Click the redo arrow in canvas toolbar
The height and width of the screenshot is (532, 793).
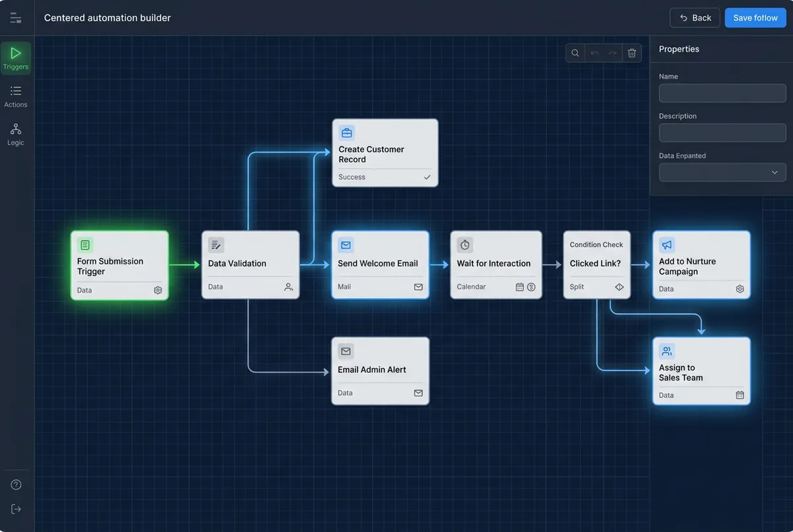point(613,54)
